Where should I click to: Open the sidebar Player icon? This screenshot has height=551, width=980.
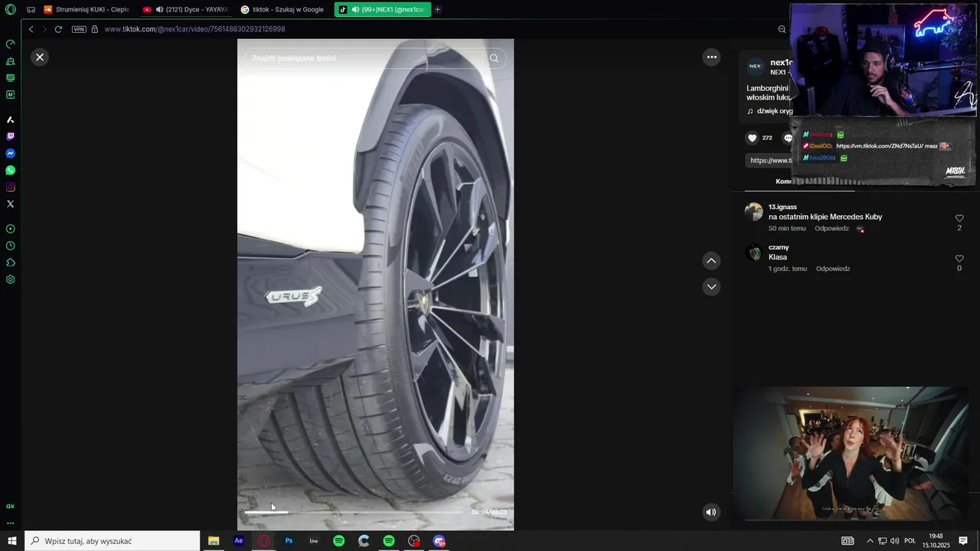click(x=10, y=229)
